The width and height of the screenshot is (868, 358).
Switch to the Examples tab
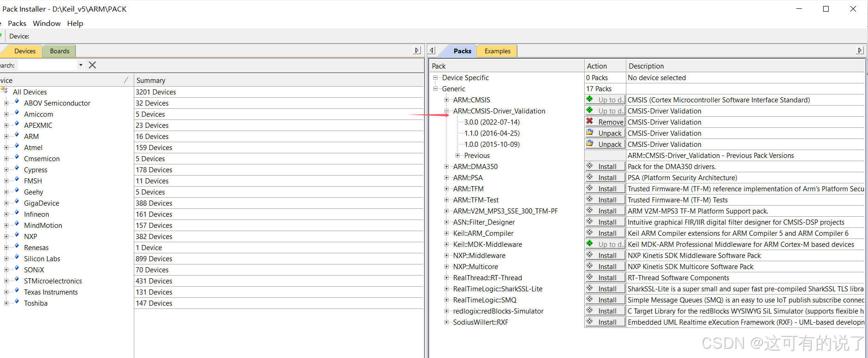498,51
